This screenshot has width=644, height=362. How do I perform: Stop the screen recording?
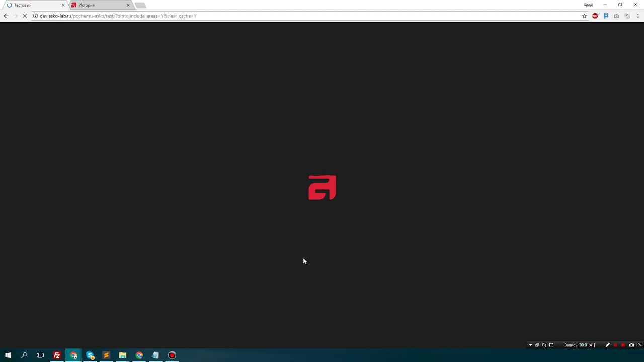click(x=623, y=345)
